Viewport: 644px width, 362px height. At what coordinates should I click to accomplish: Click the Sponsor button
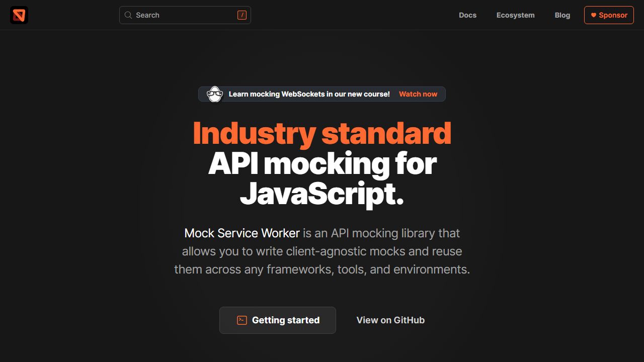click(609, 15)
